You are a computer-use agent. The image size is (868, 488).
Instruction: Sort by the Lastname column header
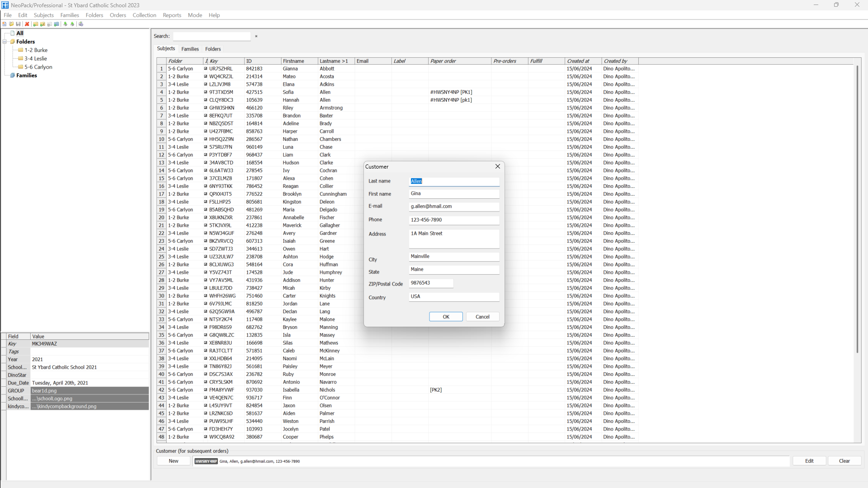(336, 61)
